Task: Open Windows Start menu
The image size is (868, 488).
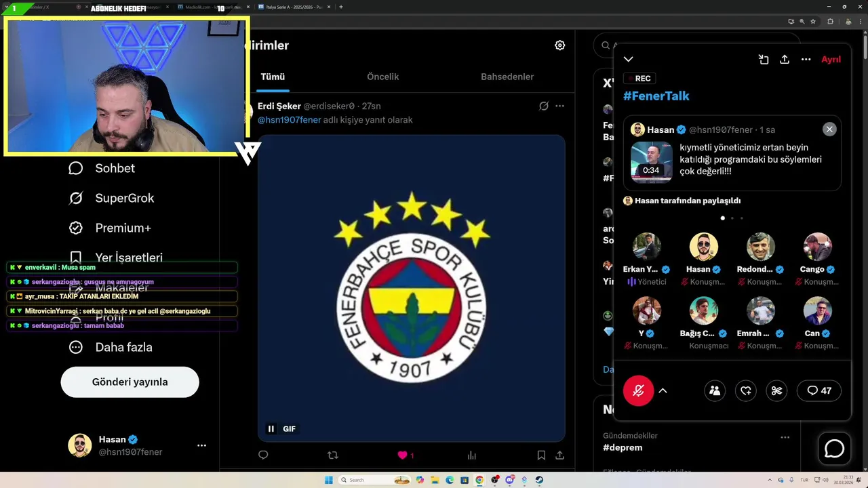Action: pyautogui.click(x=329, y=480)
